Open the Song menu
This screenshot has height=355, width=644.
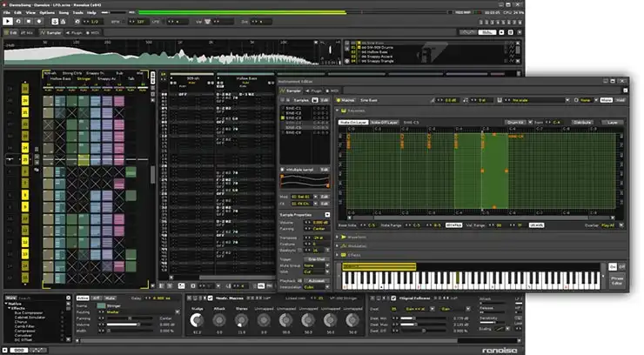tap(64, 13)
